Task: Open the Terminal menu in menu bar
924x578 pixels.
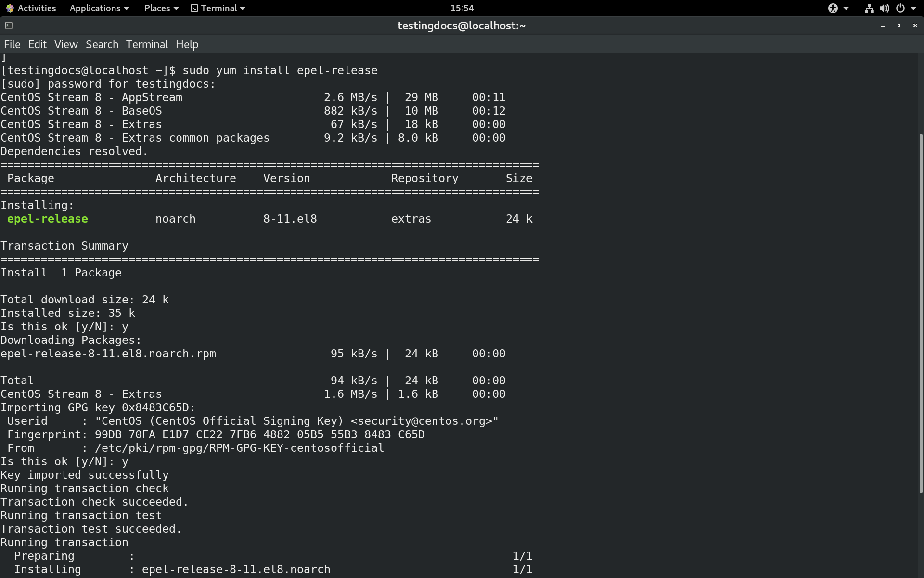Action: pos(147,44)
